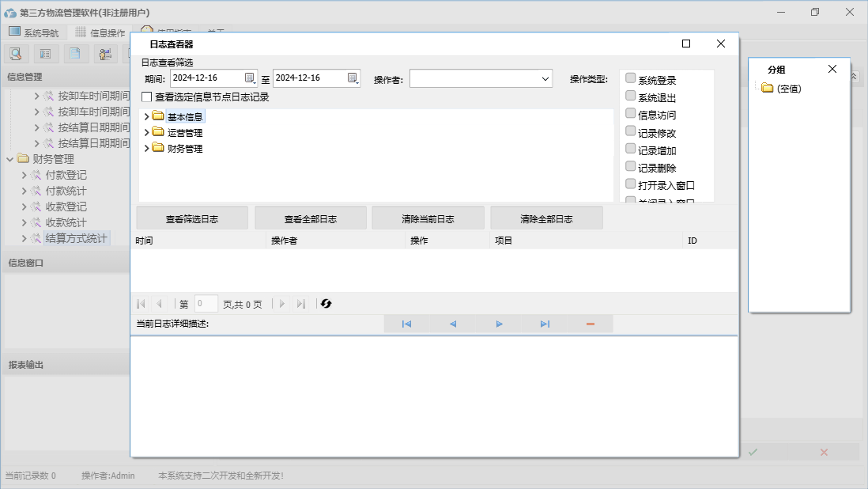Go to previous page in log pager
The width and height of the screenshot is (868, 489).
[x=160, y=304]
